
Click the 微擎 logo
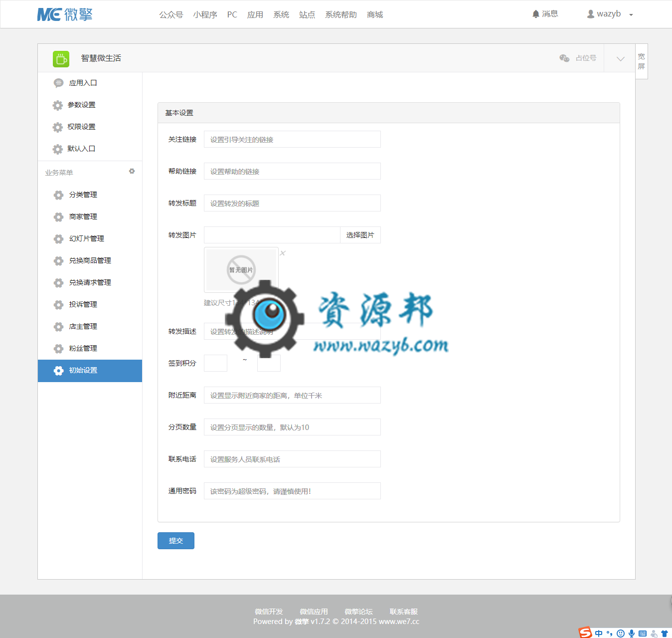pyautogui.click(x=65, y=14)
